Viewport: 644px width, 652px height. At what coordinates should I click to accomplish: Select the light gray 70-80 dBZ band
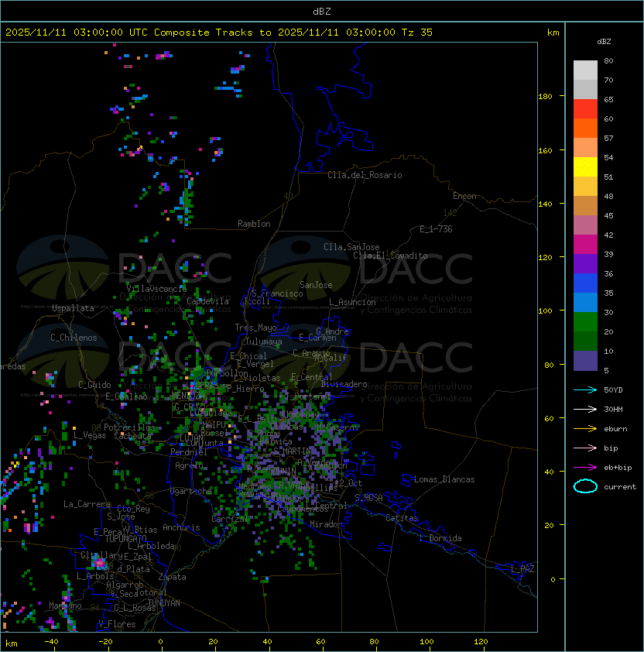[x=585, y=70]
